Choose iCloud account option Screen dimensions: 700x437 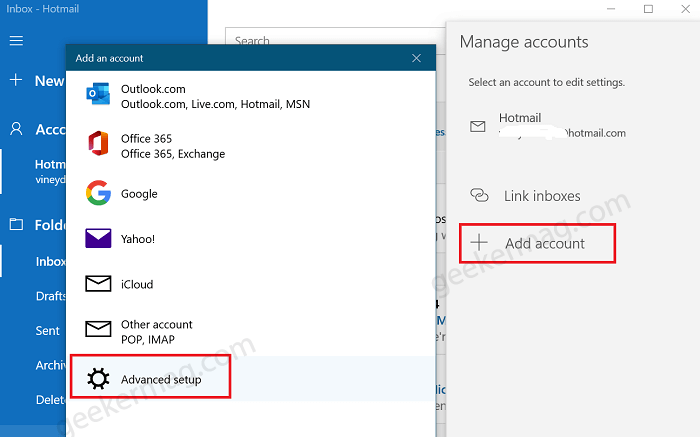[251, 284]
